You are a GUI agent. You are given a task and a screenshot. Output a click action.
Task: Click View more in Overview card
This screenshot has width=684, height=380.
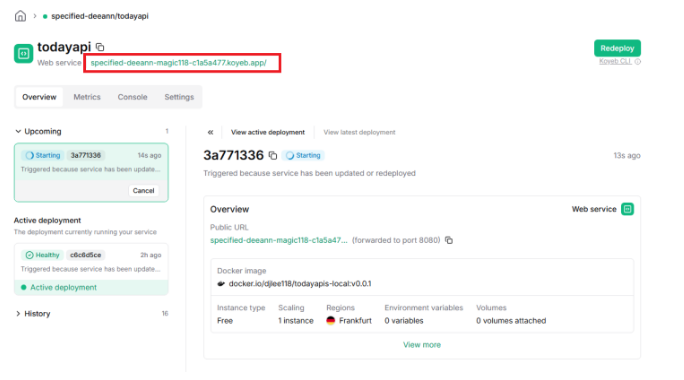point(422,345)
